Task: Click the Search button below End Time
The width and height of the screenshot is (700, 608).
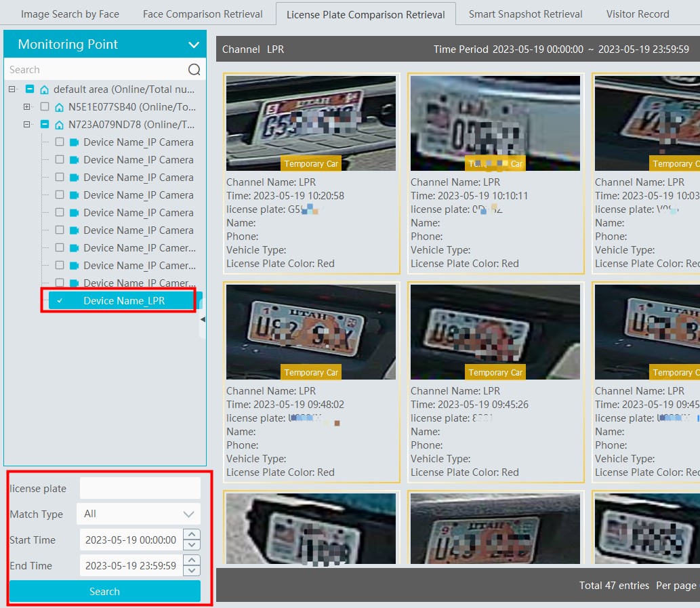Action: [x=104, y=591]
